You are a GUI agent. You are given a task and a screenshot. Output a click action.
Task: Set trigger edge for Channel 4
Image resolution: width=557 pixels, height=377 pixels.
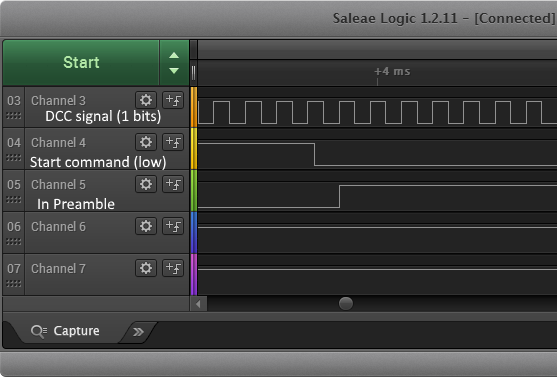tap(173, 142)
